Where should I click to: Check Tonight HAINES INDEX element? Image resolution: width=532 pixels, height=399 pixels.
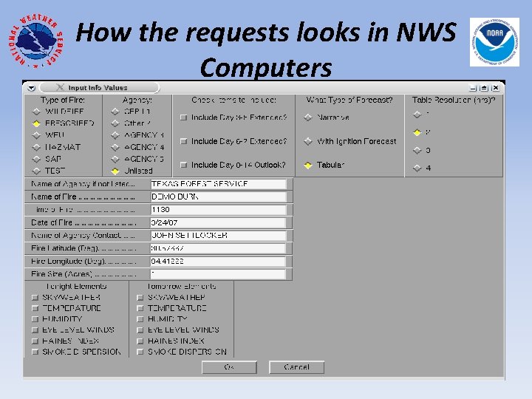(x=35, y=341)
